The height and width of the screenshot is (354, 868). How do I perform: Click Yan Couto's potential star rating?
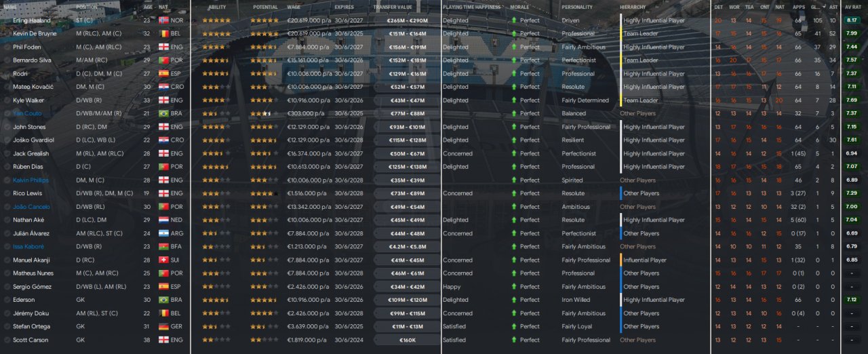coord(264,113)
